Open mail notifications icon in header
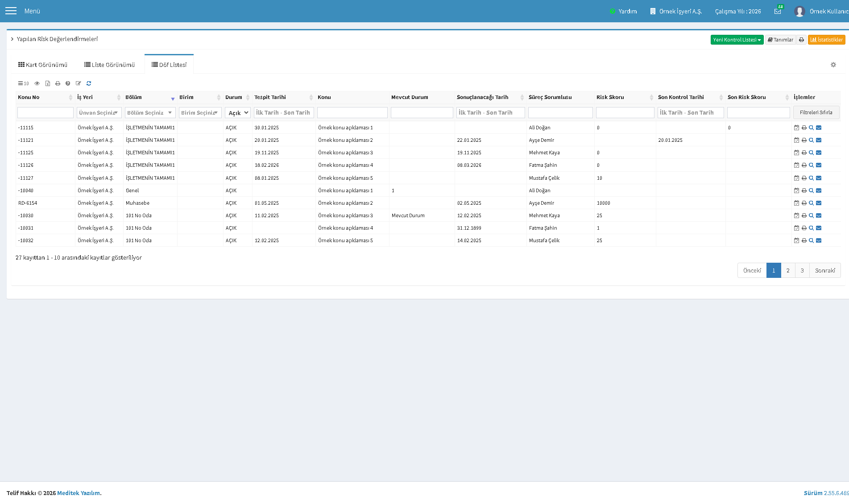Image resolution: width=849 pixels, height=504 pixels. 778,11
